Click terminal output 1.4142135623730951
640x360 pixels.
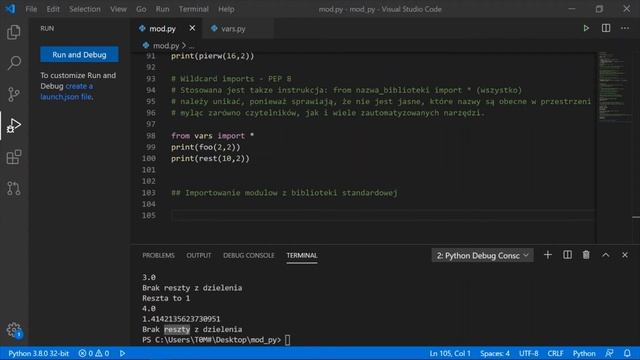[x=181, y=319]
